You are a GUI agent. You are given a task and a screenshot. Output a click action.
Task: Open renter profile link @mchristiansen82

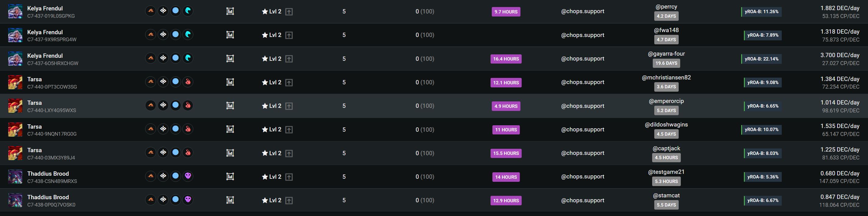pyautogui.click(x=666, y=77)
